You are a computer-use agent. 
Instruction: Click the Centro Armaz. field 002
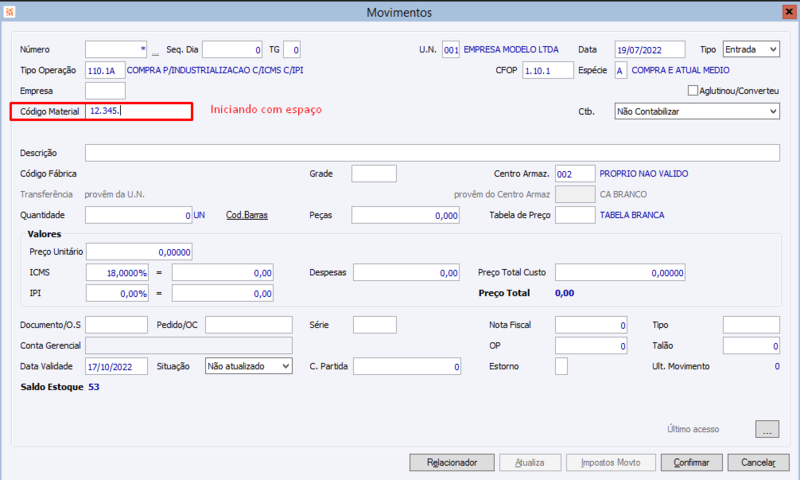pos(575,173)
